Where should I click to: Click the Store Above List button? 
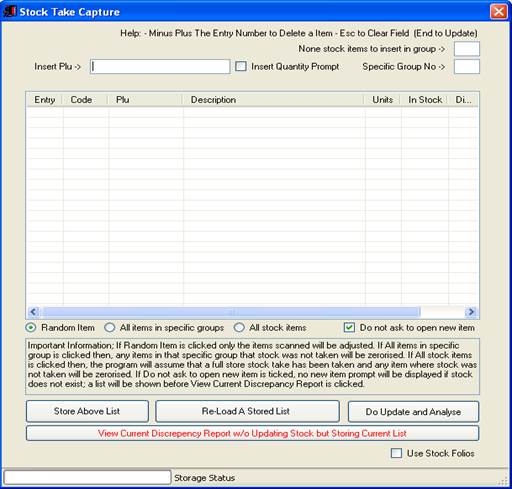87,411
